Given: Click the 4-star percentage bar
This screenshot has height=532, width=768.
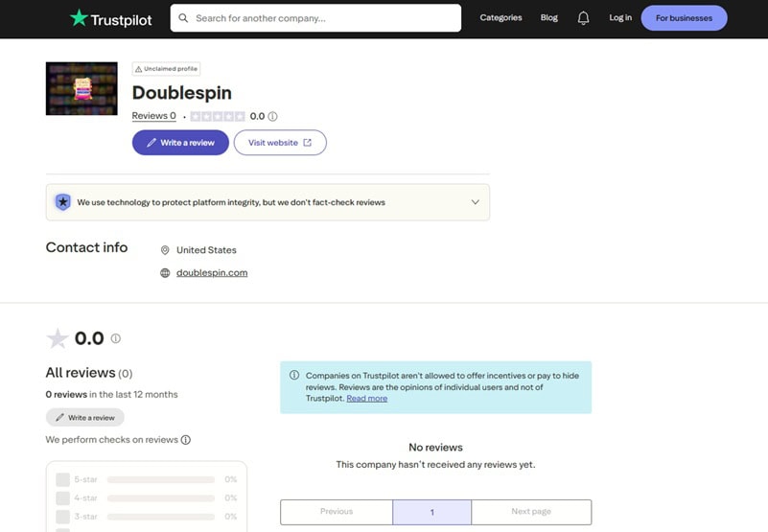Looking at the screenshot, I should click(161, 498).
